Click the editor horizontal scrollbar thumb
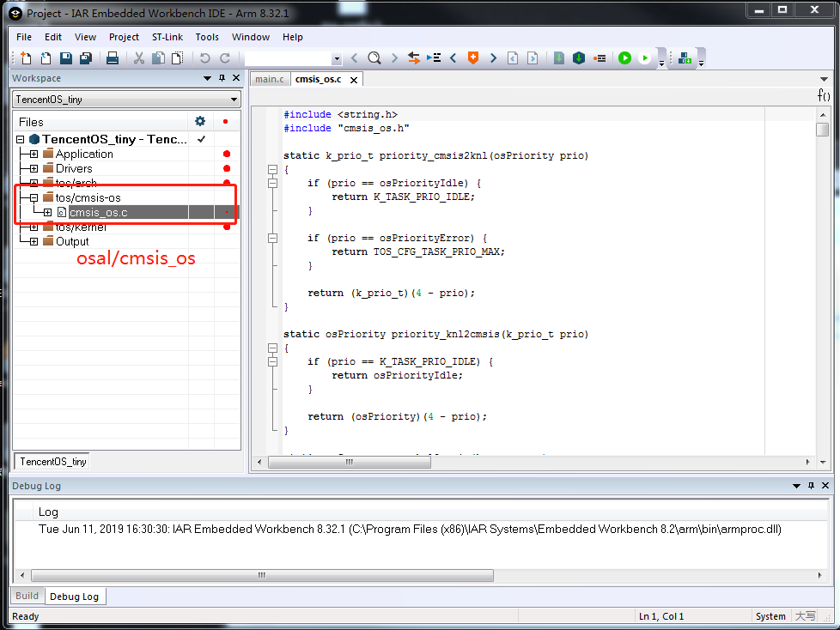Image resolution: width=840 pixels, height=630 pixels. 349,462
